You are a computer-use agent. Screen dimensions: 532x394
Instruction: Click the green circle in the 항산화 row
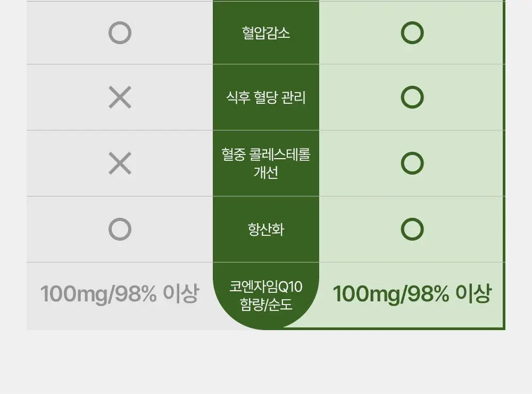(412, 229)
